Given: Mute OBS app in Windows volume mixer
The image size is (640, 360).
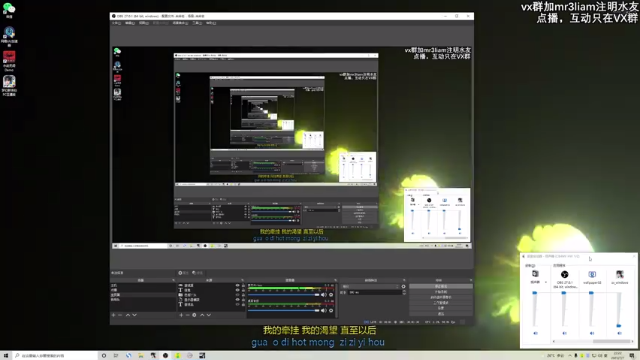Looking at the screenshot, I should [564, 333].
